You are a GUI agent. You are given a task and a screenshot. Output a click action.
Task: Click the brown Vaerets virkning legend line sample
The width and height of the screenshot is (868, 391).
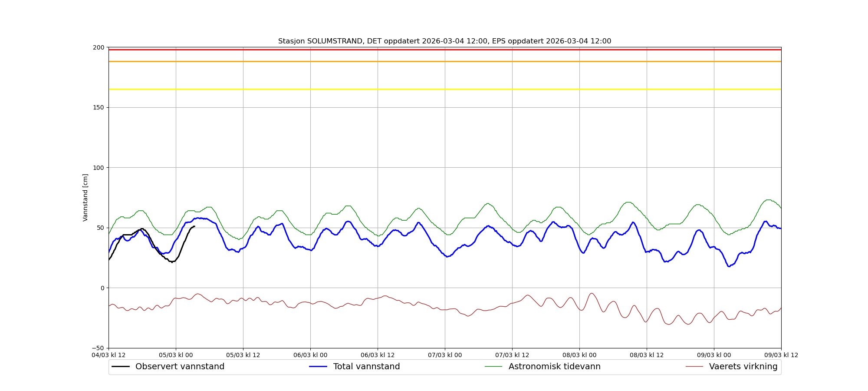pyautogui.click(x=694, y=367)
